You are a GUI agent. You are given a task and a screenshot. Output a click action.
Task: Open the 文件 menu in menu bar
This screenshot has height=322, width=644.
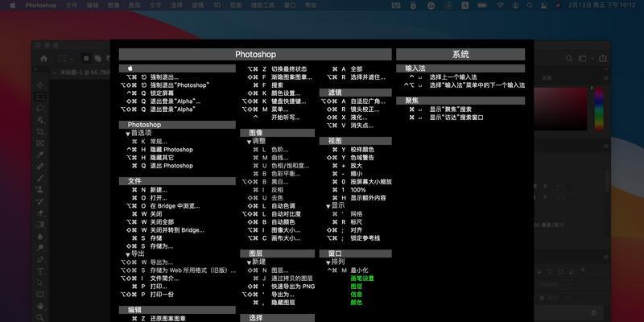[x=71, y=6]
